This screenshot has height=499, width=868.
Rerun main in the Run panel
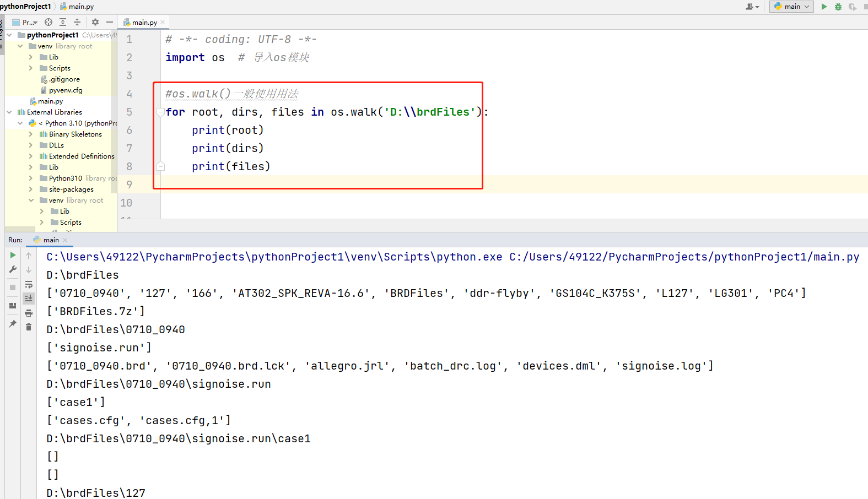tap(13, 255)
